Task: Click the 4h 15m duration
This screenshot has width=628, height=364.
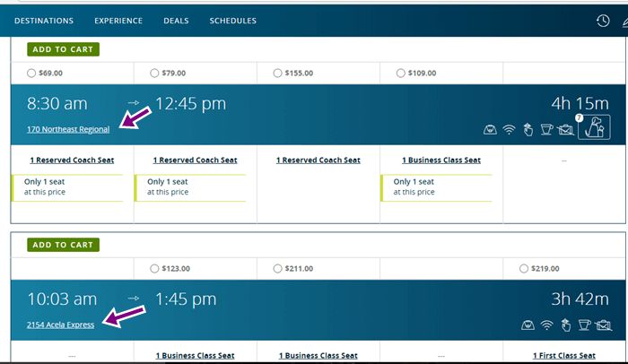Action: (x=580, y=104)
